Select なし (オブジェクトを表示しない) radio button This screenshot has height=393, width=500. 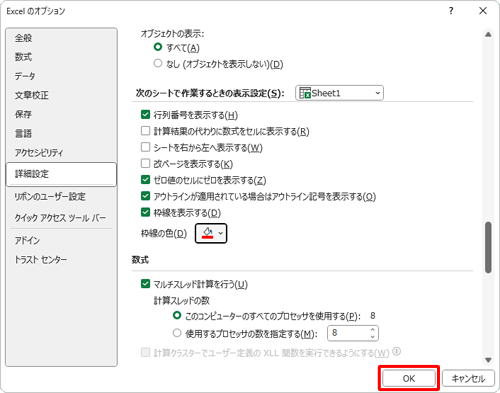158,63
